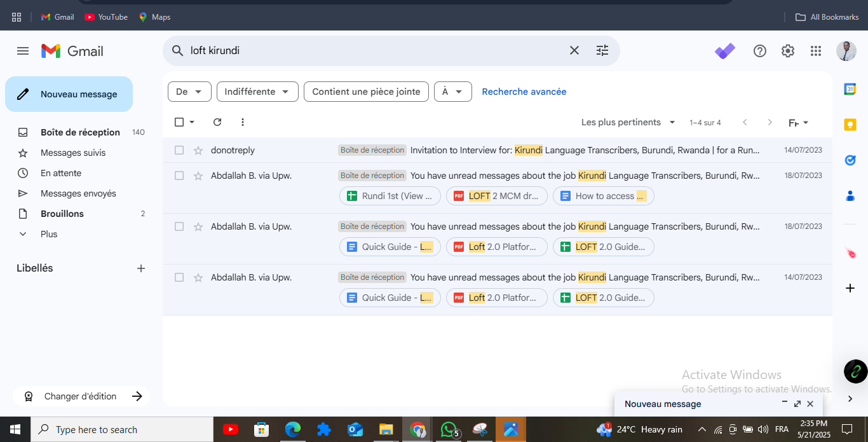The image size is (868, 442).
Task: Open Google Calendar side panel
Action: [850, 89]
